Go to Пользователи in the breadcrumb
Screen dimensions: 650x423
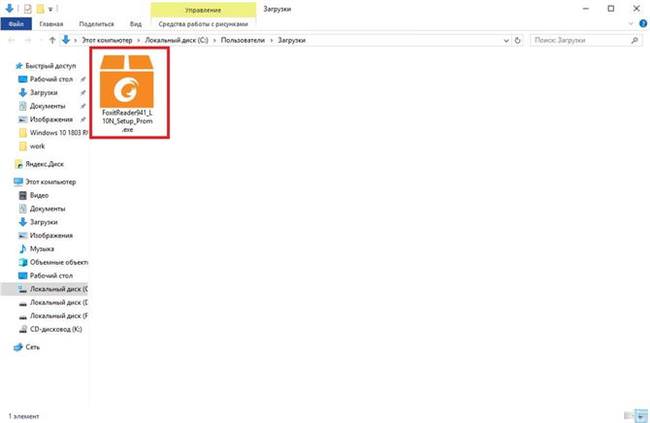point(243,40)
